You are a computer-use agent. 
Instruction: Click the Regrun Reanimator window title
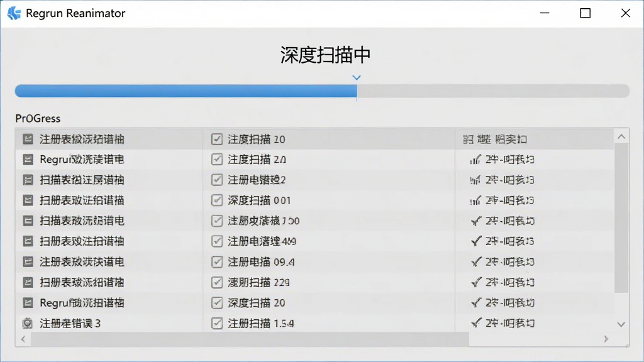tap(75, 13)
